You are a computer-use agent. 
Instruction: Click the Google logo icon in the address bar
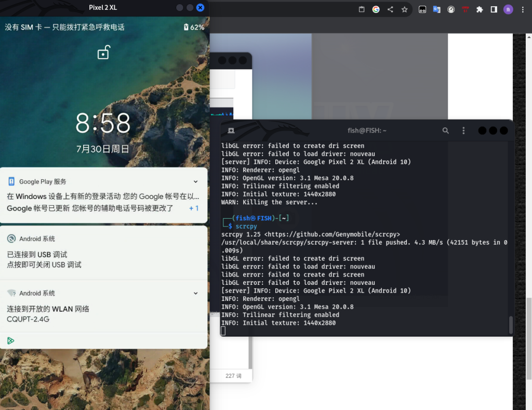point(376,9)
